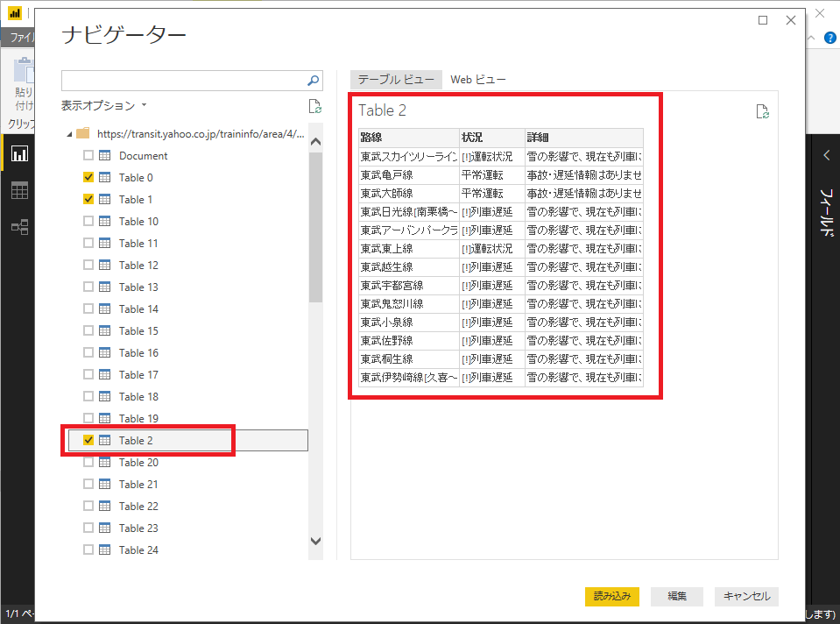Click the 東武鬼怒川線 cell
The height and width of the screenshot is (624, 840).
[409, 303]
